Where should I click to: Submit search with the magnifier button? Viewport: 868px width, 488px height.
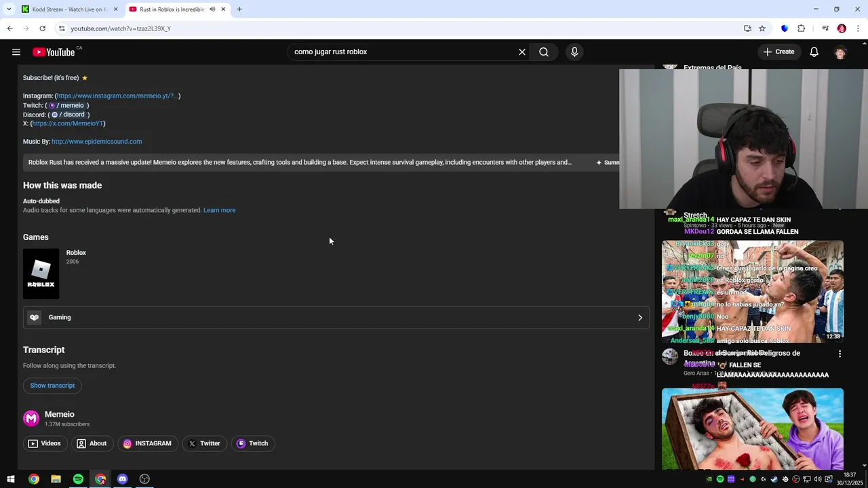click(544, 52)
